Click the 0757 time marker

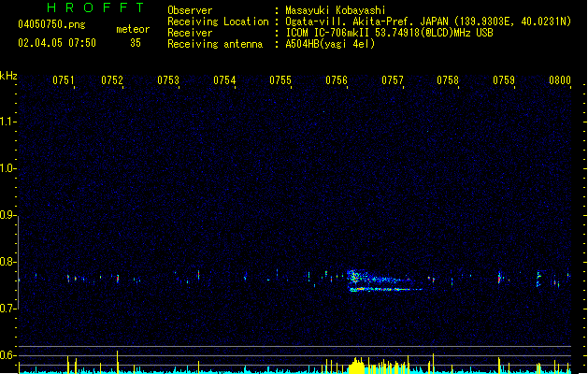pos(393,80)
